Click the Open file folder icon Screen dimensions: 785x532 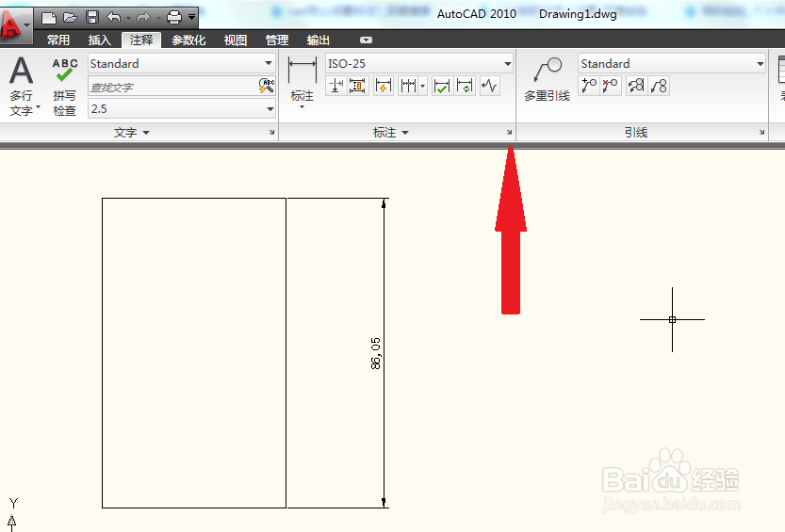(x=71, y=18)
